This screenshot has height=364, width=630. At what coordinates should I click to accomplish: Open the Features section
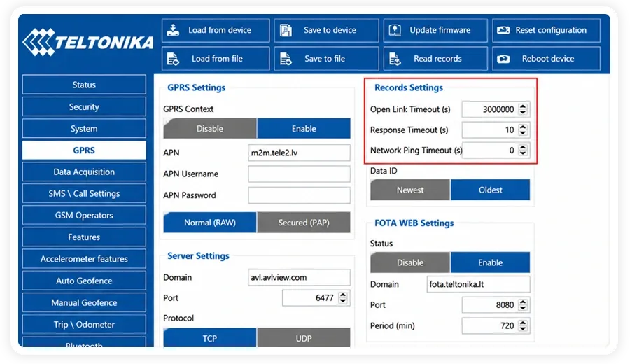pyautogui.click(x=84, y=237)
